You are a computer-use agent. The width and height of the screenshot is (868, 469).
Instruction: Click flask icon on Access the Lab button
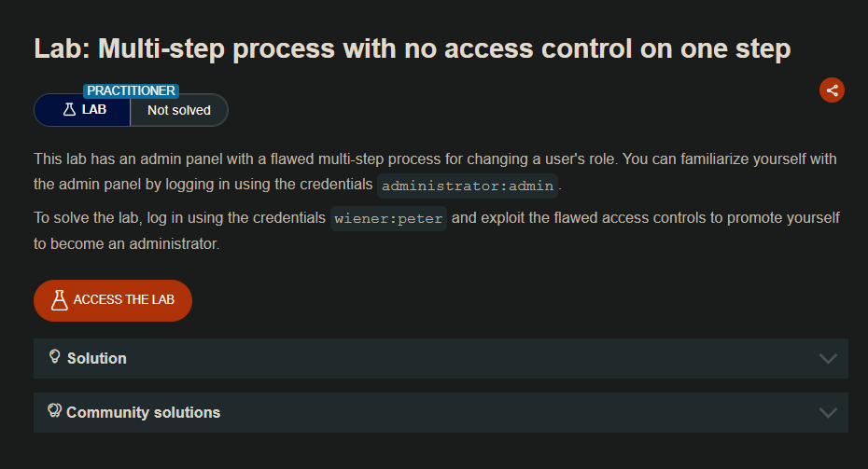59,300
